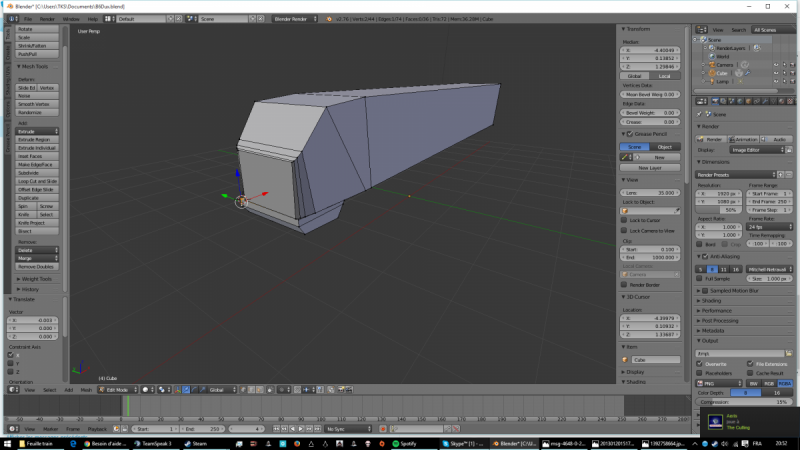
Task: Toggle the Anti-Aliasing checkbox
Action: 706,257
